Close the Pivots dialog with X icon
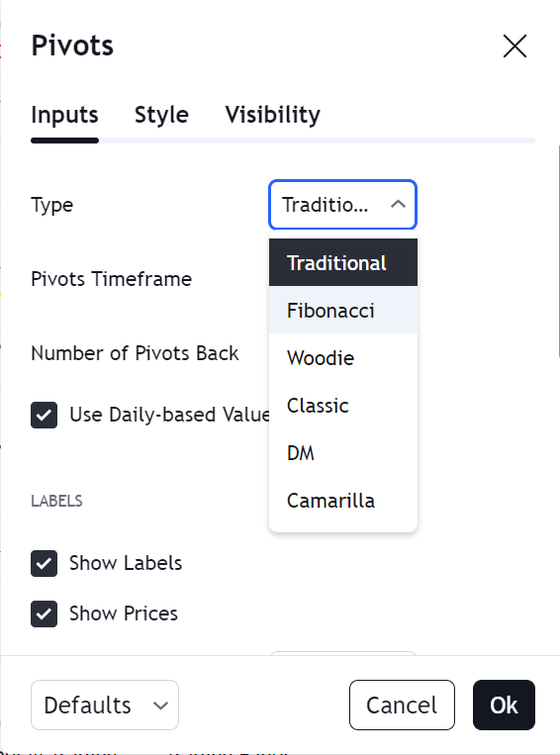560x755 pixels. (514, 47)
